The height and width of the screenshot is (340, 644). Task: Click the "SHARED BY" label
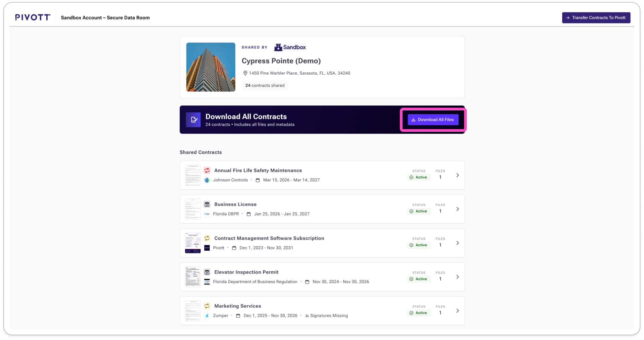pyautogui.click(x=255, y=47)
